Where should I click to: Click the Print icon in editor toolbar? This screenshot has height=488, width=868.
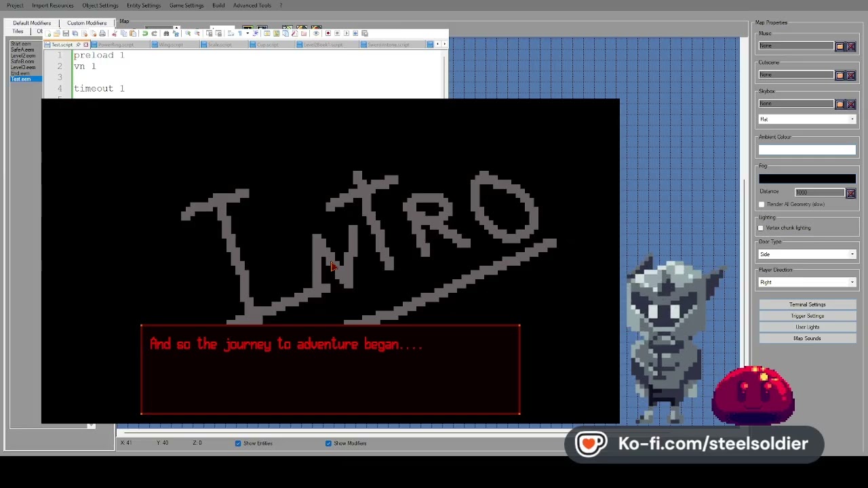(x=102, y=33)
